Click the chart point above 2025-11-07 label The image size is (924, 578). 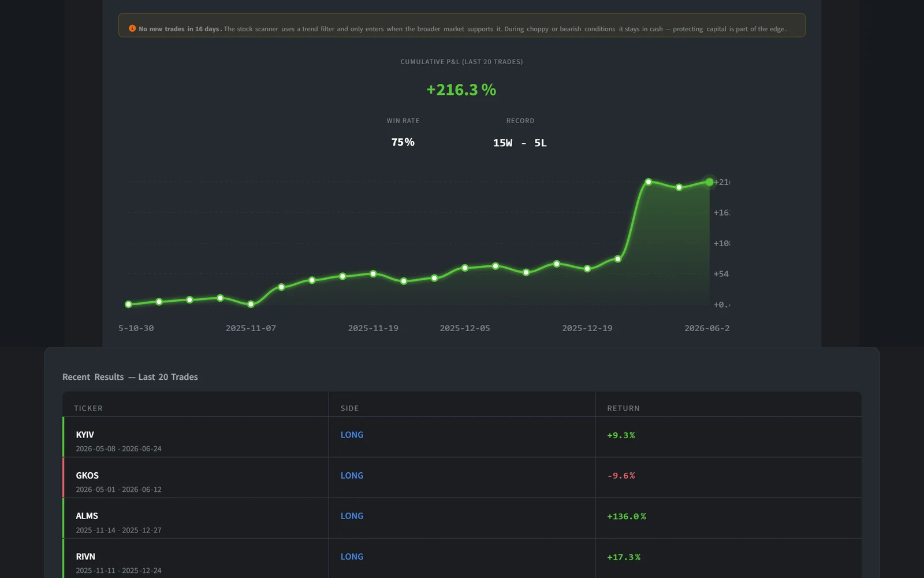tap(251, 304)
